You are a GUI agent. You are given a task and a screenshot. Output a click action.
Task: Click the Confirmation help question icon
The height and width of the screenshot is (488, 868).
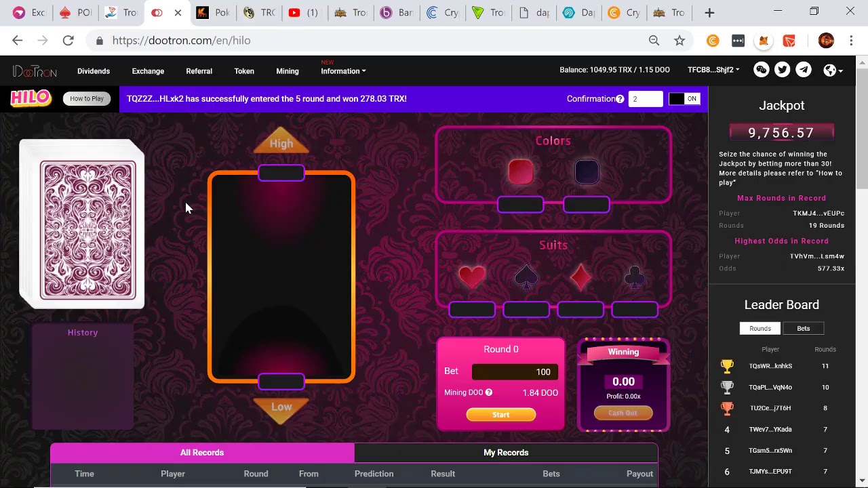click(620, 99)
